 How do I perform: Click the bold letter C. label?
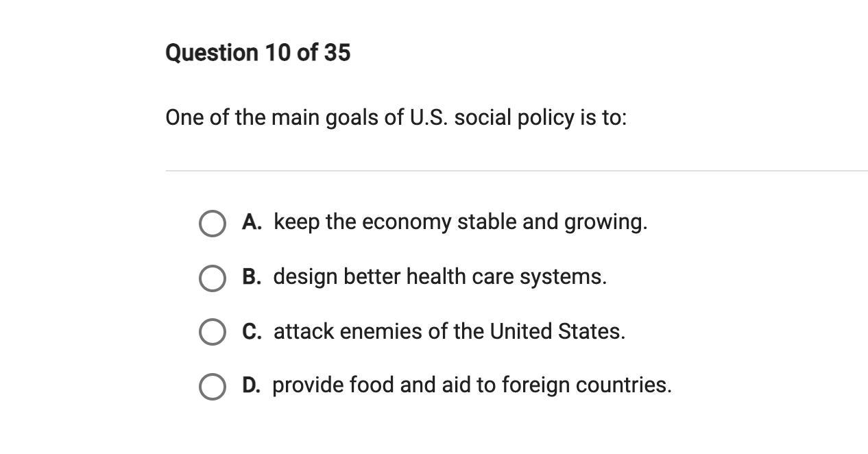tap(252, 332)
